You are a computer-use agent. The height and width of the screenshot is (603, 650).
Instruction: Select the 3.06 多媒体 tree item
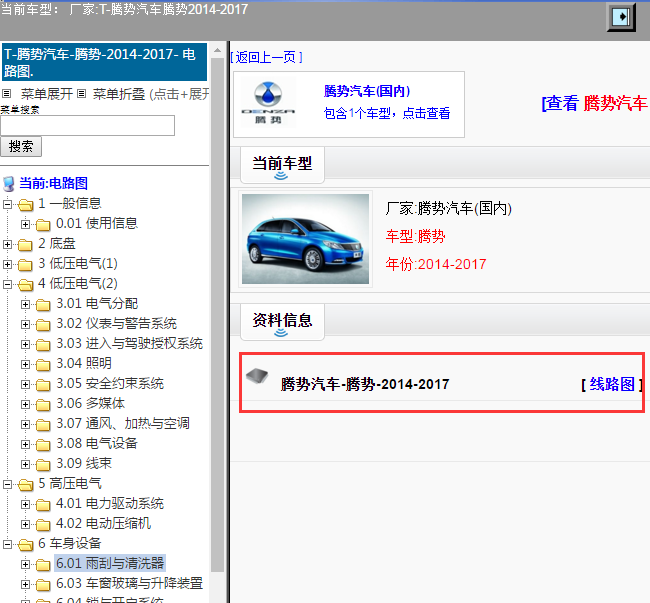pos(90,404)
